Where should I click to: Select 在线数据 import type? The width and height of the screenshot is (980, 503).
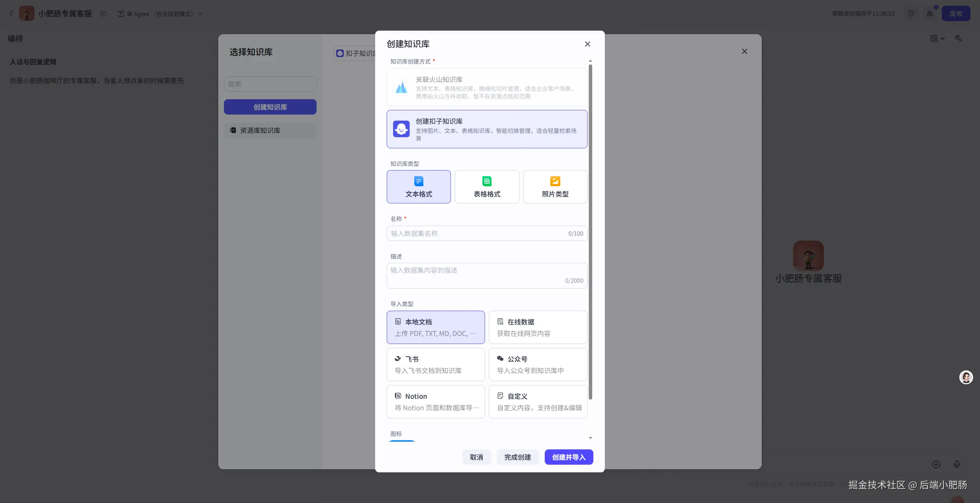pos(537,327)
